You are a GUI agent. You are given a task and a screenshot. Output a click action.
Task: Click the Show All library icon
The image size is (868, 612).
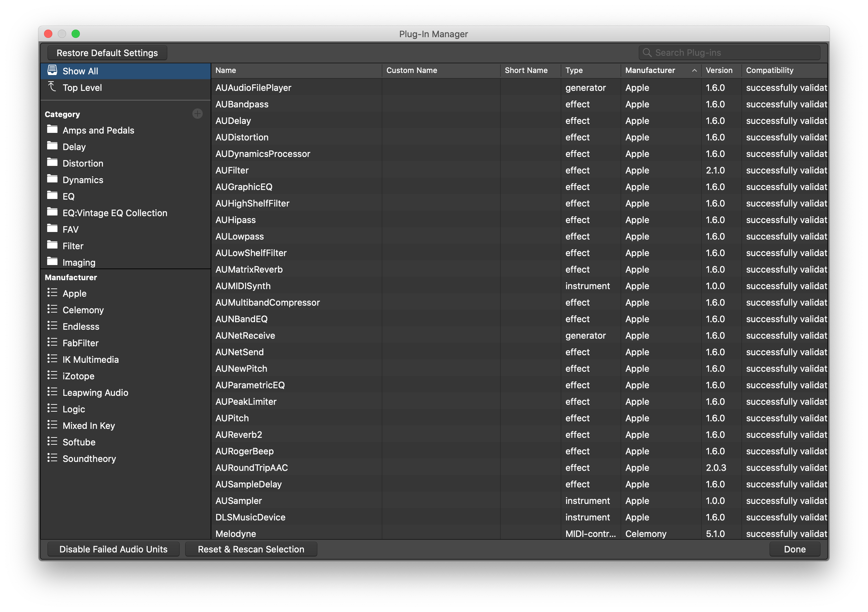click(52, 70)
